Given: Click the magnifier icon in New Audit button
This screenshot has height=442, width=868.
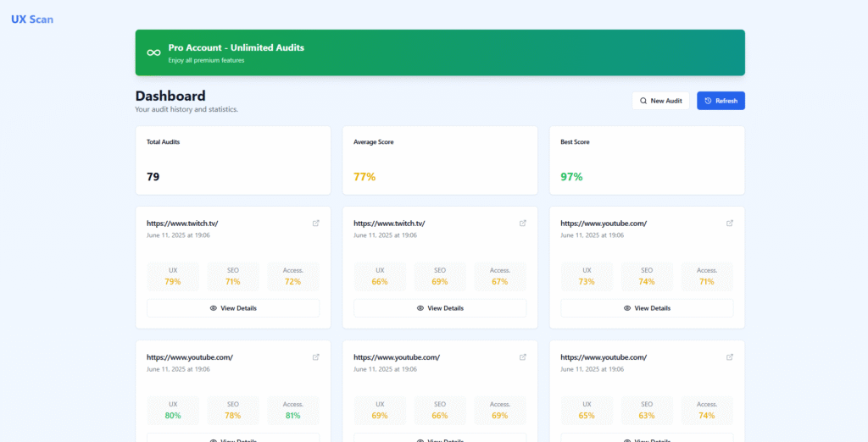Looking at the screenshot, I should click(x=643, y=101).
